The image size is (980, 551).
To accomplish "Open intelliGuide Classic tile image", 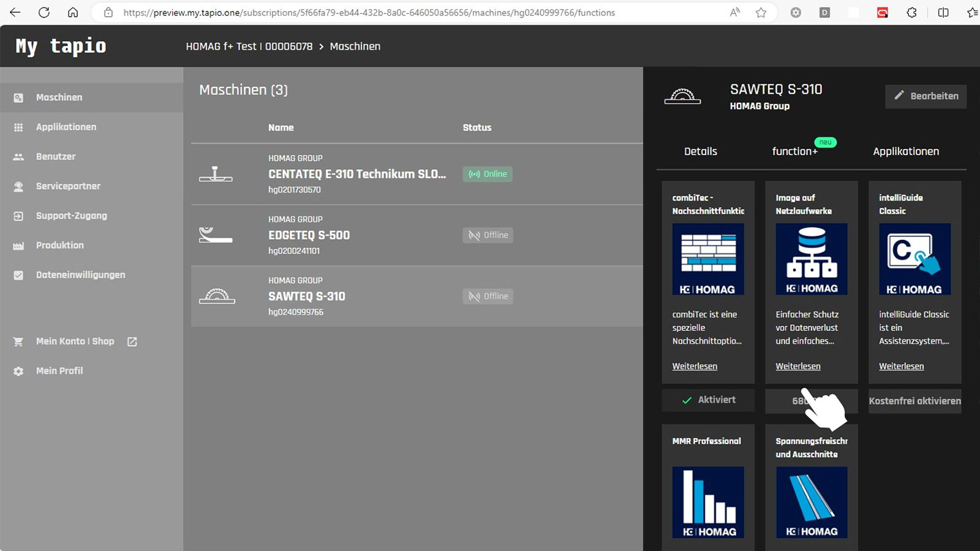I will [914, 259].
